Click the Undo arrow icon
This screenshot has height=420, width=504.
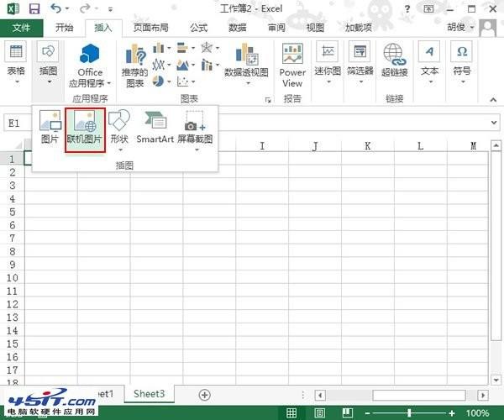click(56, 8)
